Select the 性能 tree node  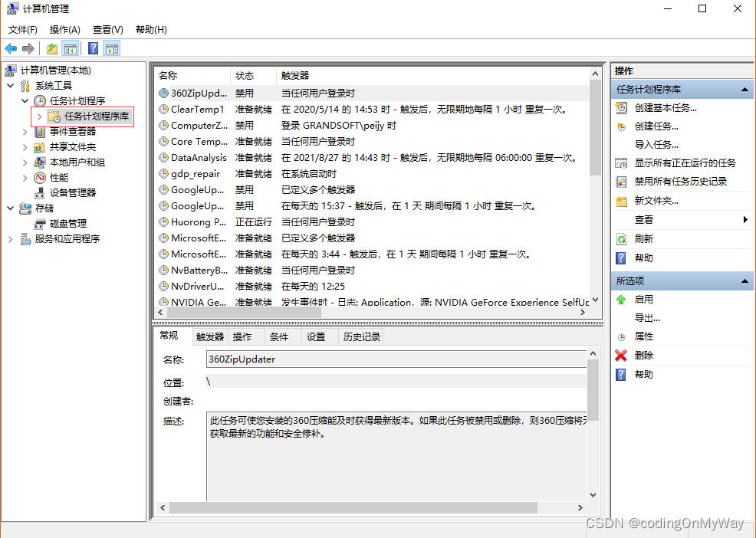59,178
